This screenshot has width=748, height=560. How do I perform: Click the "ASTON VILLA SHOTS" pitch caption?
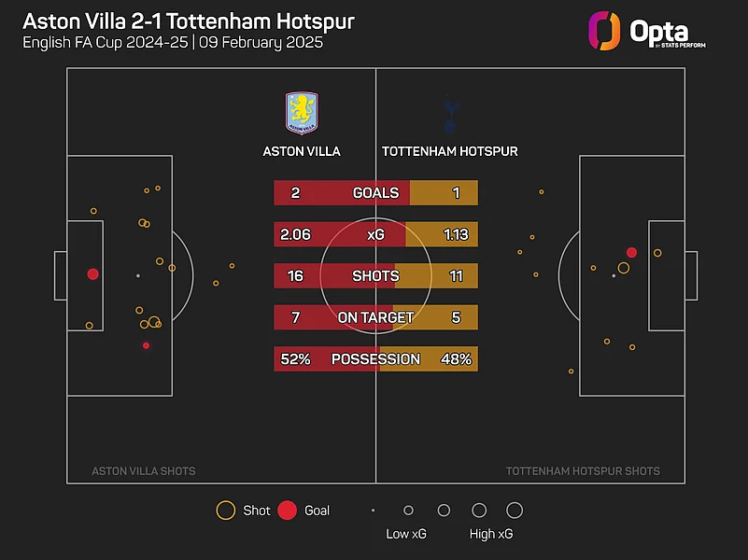pyautogui.click(x=144, y=471)
